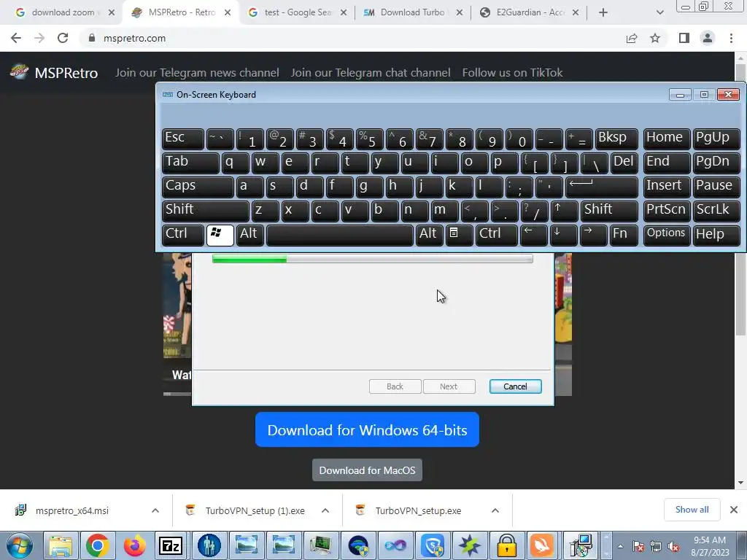Click the address bar showing mspretro.com
The image size is (747, 560).
click(x=352, y=38)
